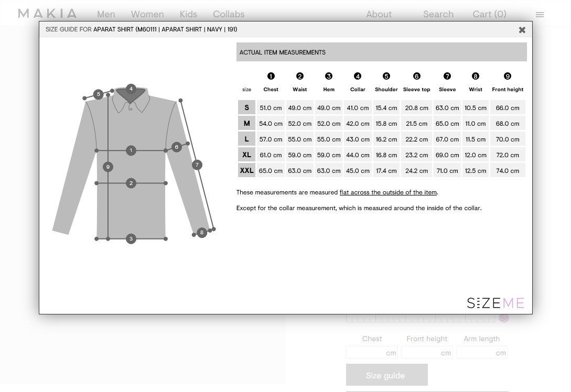Click the XL sleeve value 69.0 cm
Screen dimensions: 571x392
(x=447, y=155)
